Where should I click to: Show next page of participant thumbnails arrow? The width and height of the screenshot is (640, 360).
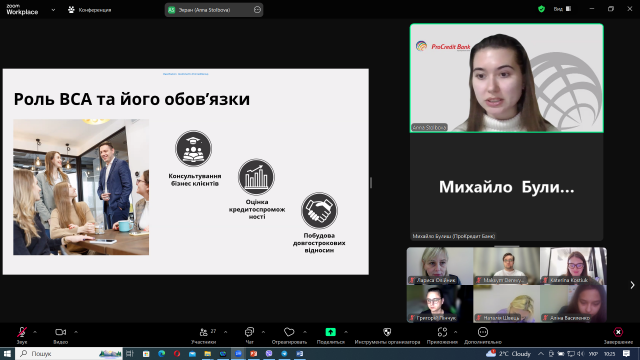pos(632,285)
